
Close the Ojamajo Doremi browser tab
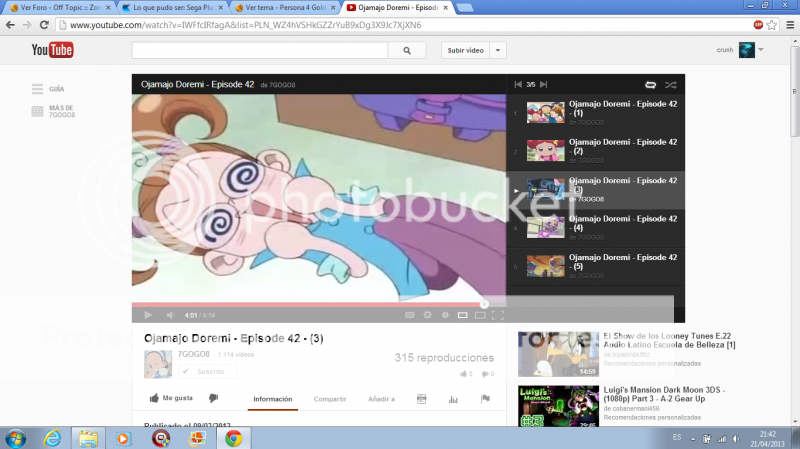445,8
